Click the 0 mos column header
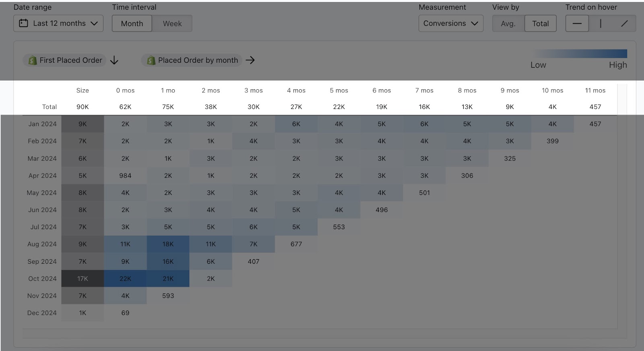 pos(125,90)
